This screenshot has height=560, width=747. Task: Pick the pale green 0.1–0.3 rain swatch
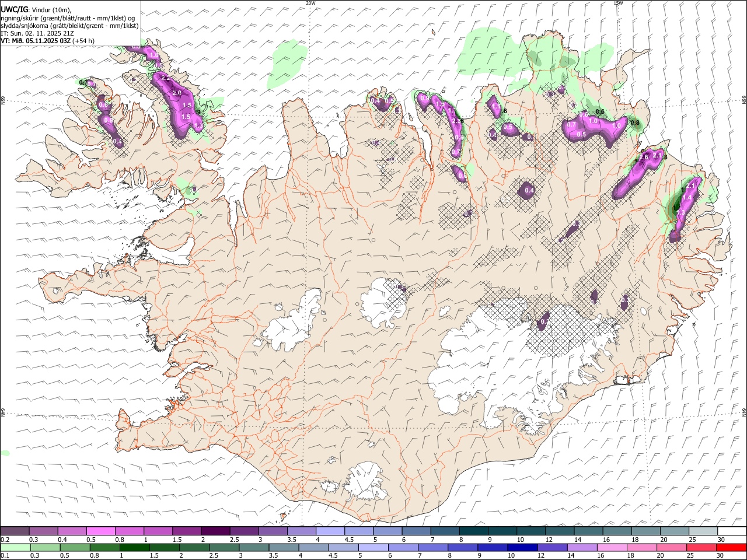tap(15, 547)
